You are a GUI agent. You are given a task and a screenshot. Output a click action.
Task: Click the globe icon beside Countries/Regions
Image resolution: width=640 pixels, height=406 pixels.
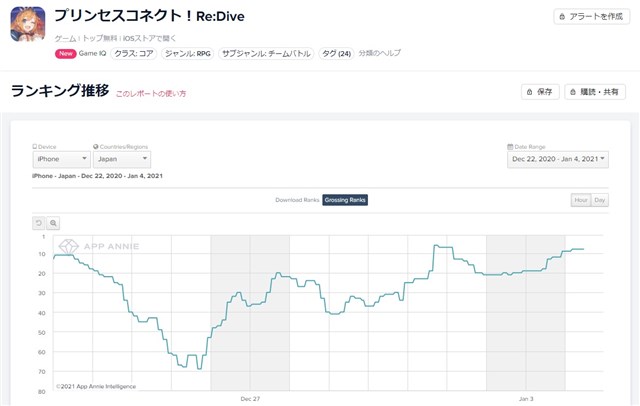coord(96,146)
